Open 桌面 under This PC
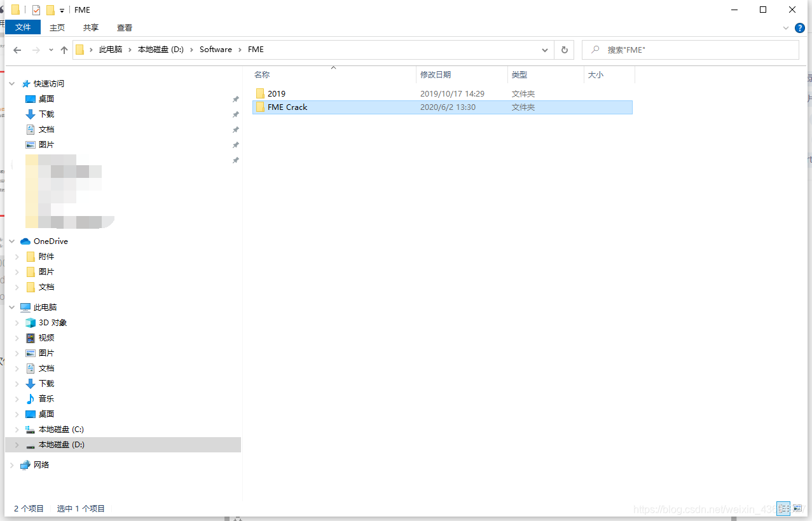 pos(46,414)
